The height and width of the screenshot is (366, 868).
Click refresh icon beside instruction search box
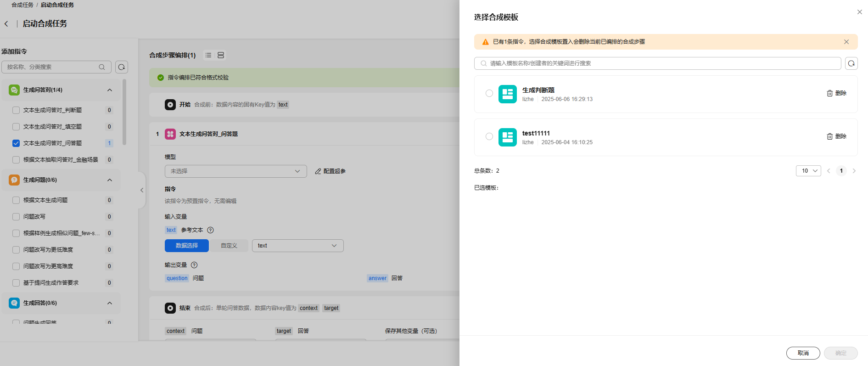tap(122, 67)
